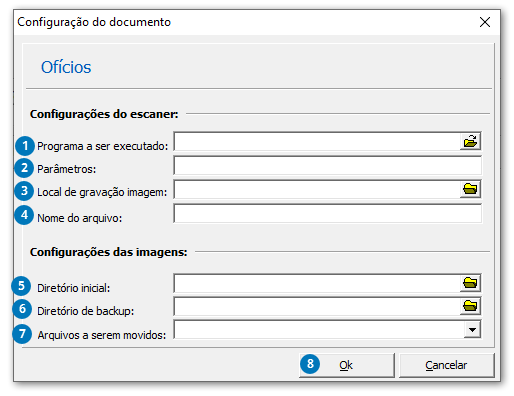
Task: Click the Diretório de backup label
Action: [86, 311]
